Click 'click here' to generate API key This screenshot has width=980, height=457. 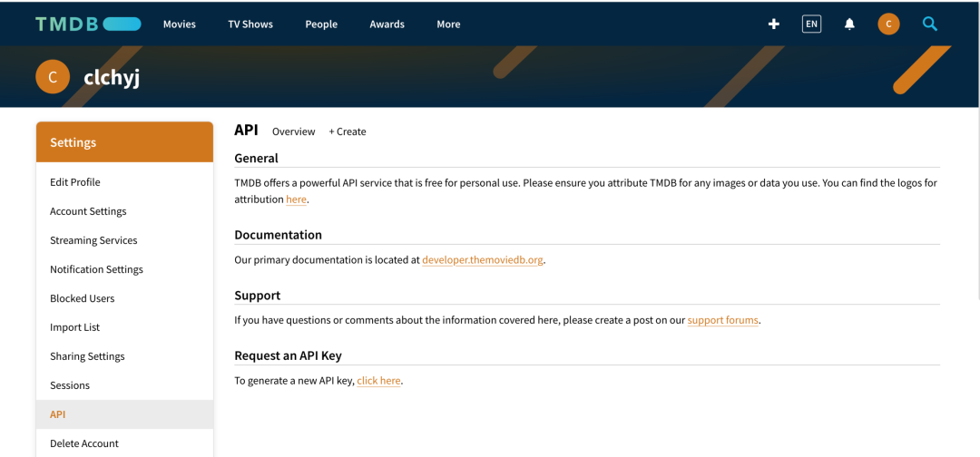378,381
